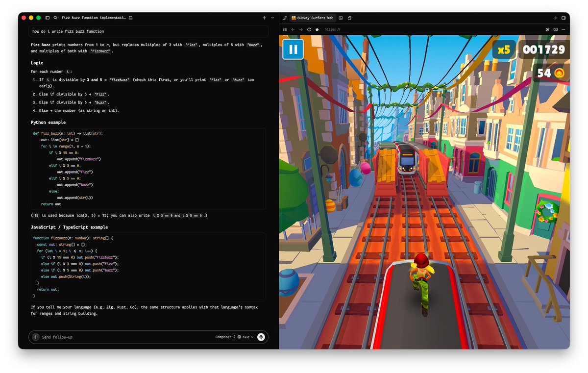This screenshot has width=588, height=373.
Task: Toggle the sidebar panel icon
Action: [48, 18]
